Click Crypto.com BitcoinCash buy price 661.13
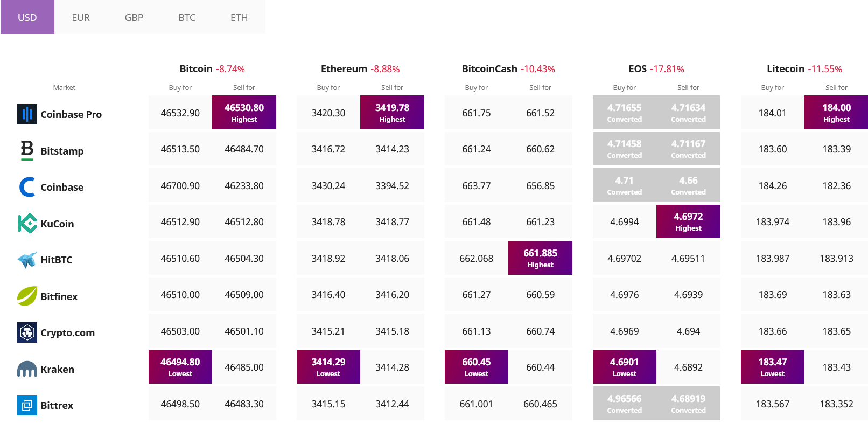 (x=477, y=331)
